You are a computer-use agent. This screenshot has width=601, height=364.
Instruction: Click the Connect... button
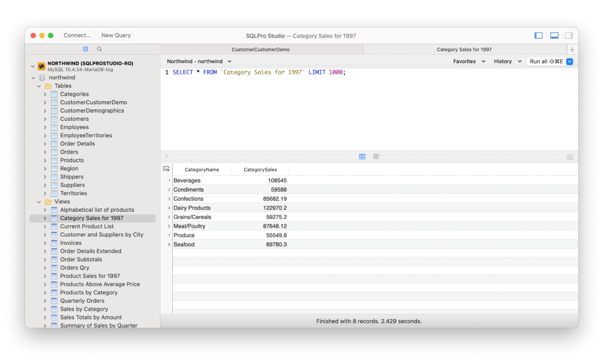pyautogui.click(x=77, y=35)
